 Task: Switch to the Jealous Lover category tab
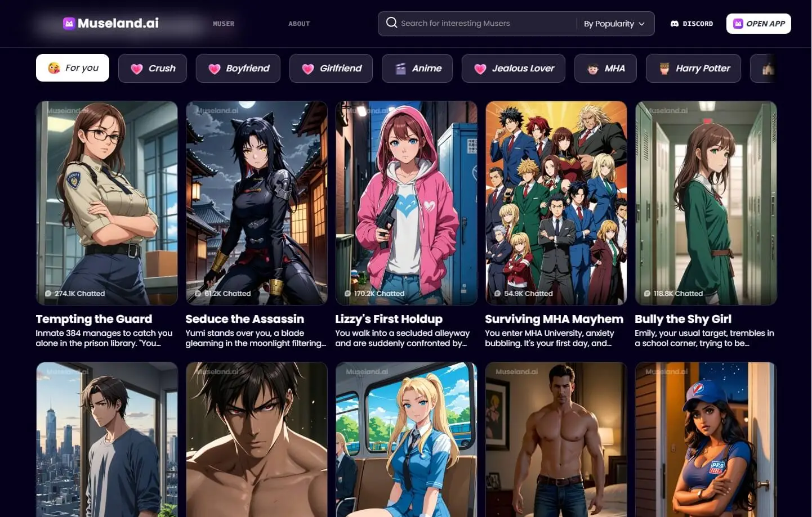tap(514, 68)
